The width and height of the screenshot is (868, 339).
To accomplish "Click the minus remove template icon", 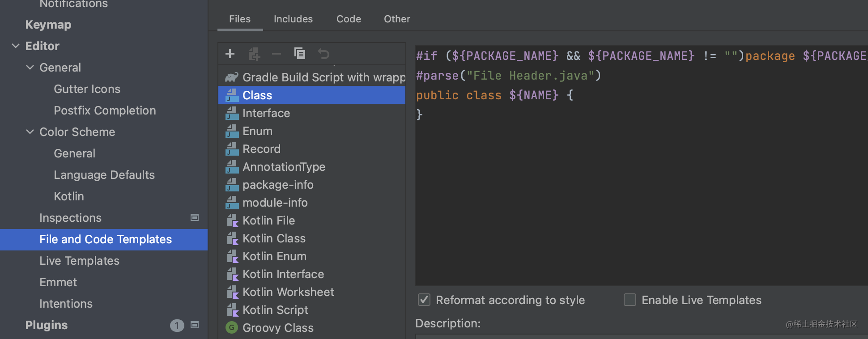I will (x=277, y=54).
